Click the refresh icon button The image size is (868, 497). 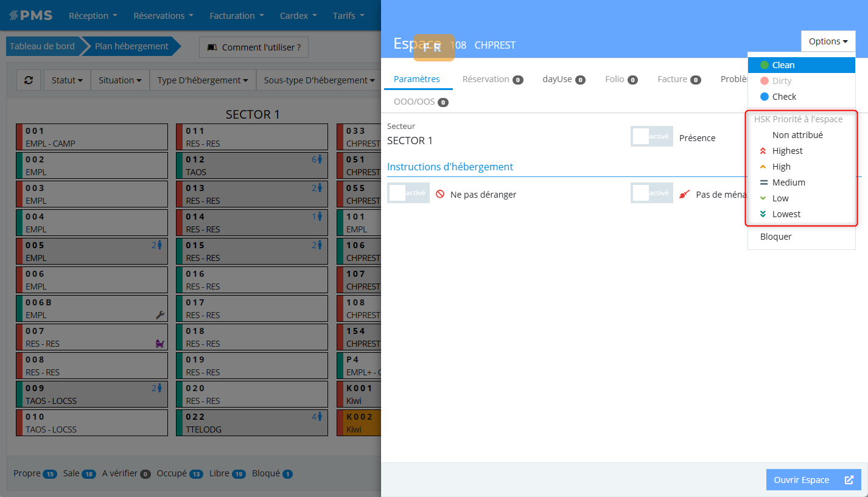pos(29,80)
